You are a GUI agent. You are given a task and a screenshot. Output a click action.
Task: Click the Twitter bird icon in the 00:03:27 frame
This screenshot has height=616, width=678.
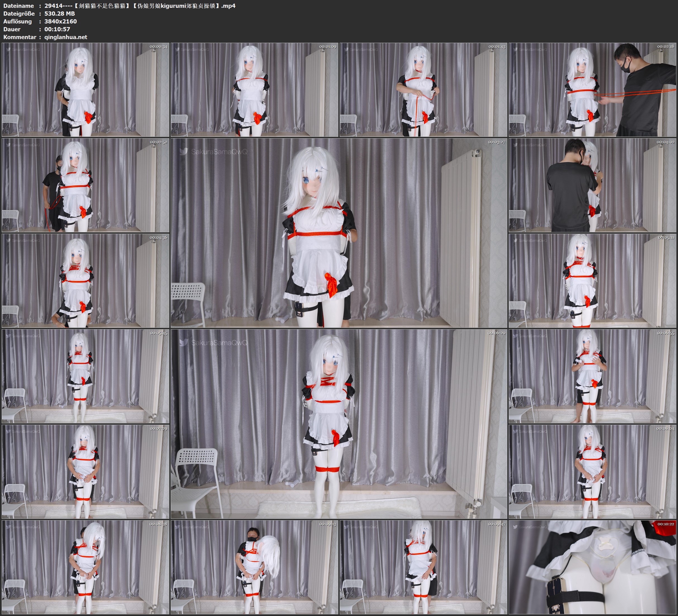point(184,152)
